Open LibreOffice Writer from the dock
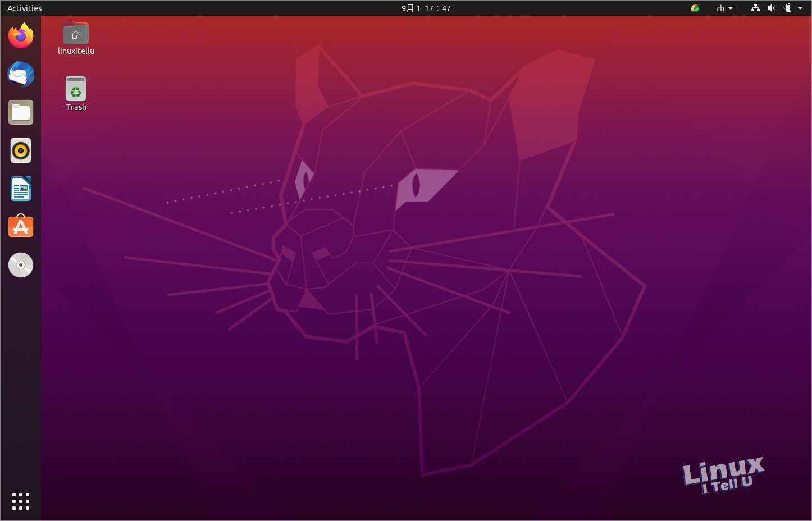This screenshot has height=521, width=812. tap(21, 189)
